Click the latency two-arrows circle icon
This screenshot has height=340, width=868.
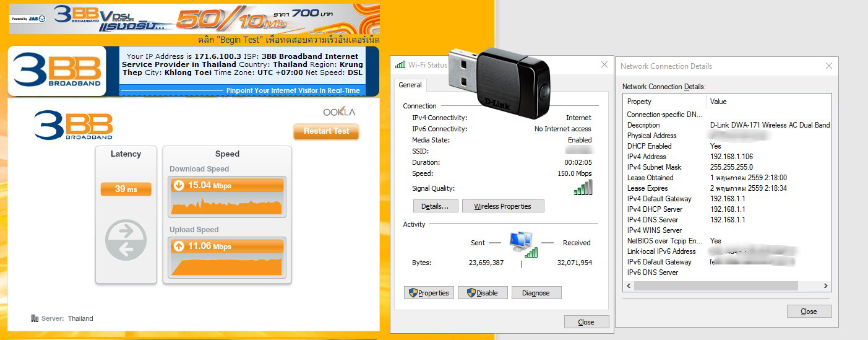pyautogui.click(x=126, y=240)
